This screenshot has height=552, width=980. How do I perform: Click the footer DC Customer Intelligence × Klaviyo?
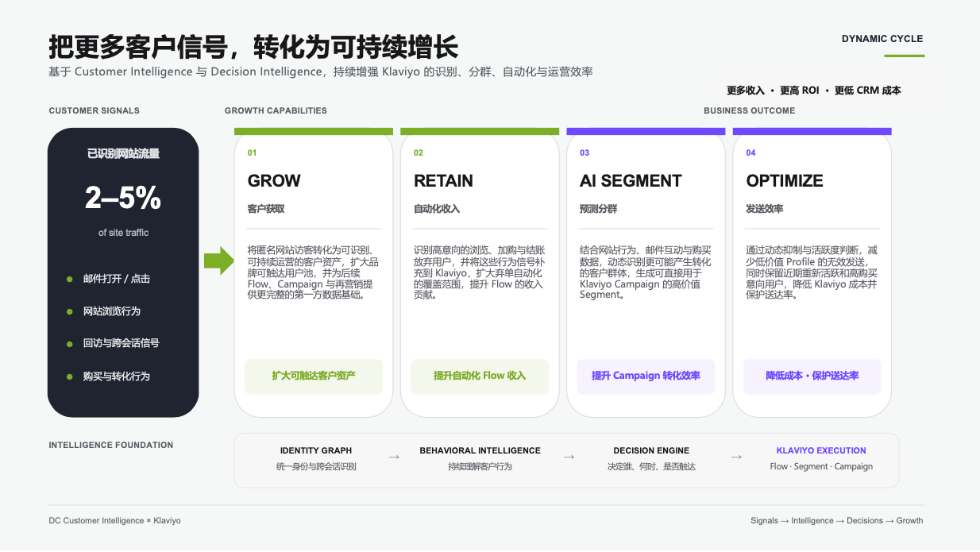[114, 521]
